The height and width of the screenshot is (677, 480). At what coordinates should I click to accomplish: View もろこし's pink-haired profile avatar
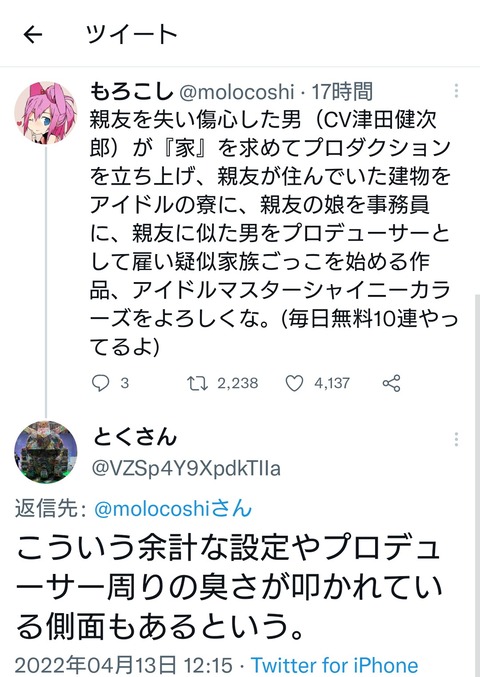(46, 112)
